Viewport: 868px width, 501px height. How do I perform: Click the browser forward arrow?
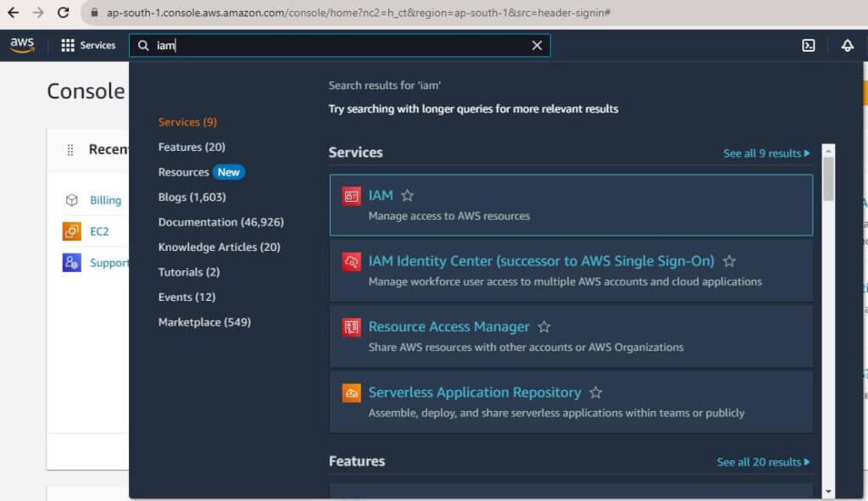(37, 12)
